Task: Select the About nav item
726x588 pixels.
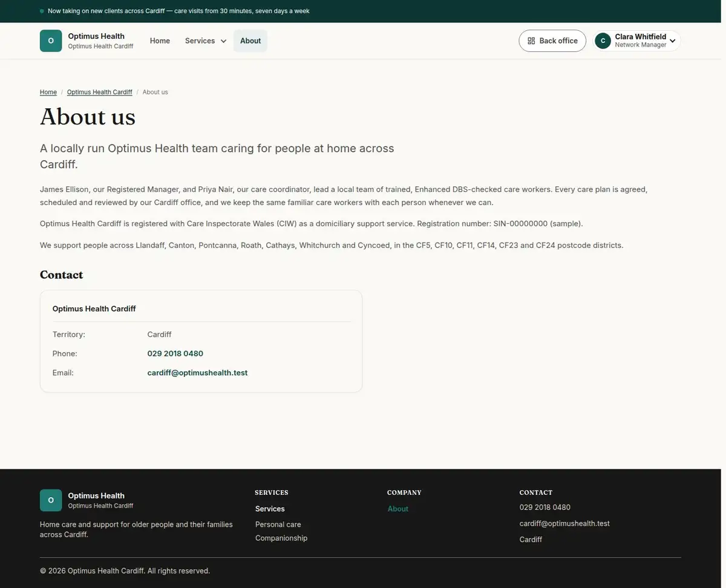Action: tap(250, 41)
